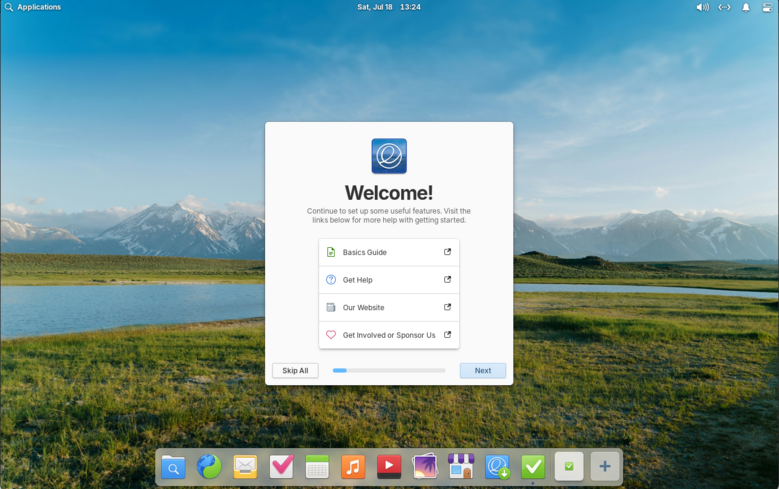Click the Get Involved external link arrow
This screenshot has height=489, width=779.
(x=447, y=335)
